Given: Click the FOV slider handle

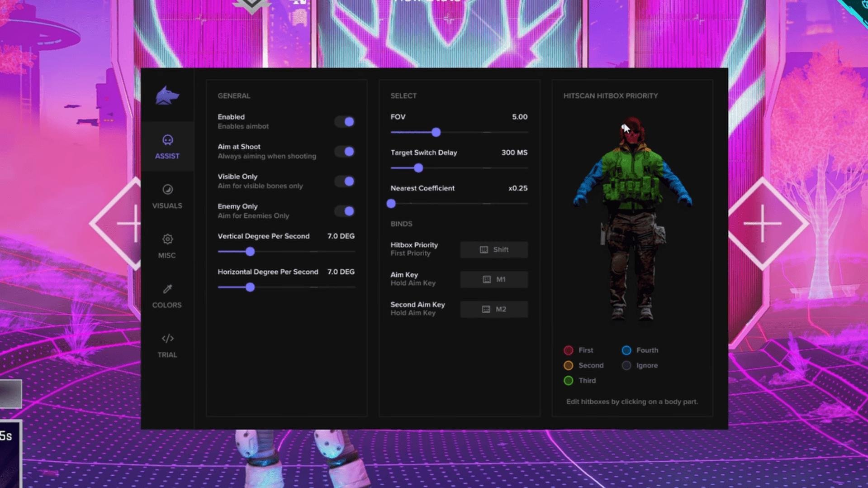Looking at the screenshot, I should [x=436, y=133].
